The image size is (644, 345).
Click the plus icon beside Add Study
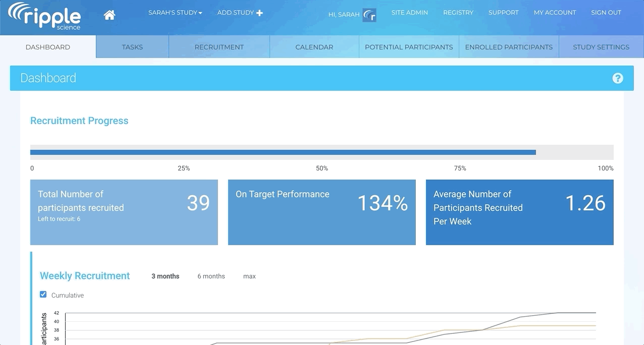259,13
